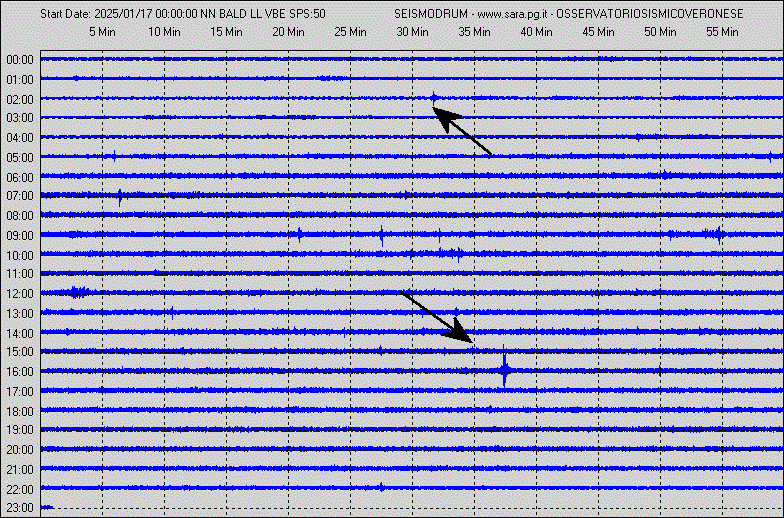Select the 22:00 hour label

tap(20, 490)
